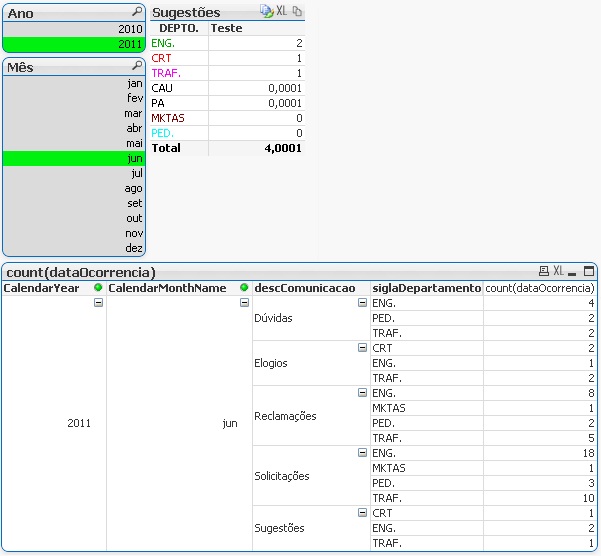Minimize the count(dataOcorrencia) pivot table

(x=571, y=271)
